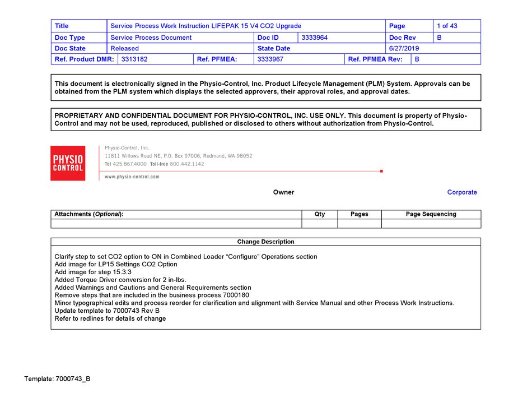Click the 'Change Description' table header

pos(265,242)
